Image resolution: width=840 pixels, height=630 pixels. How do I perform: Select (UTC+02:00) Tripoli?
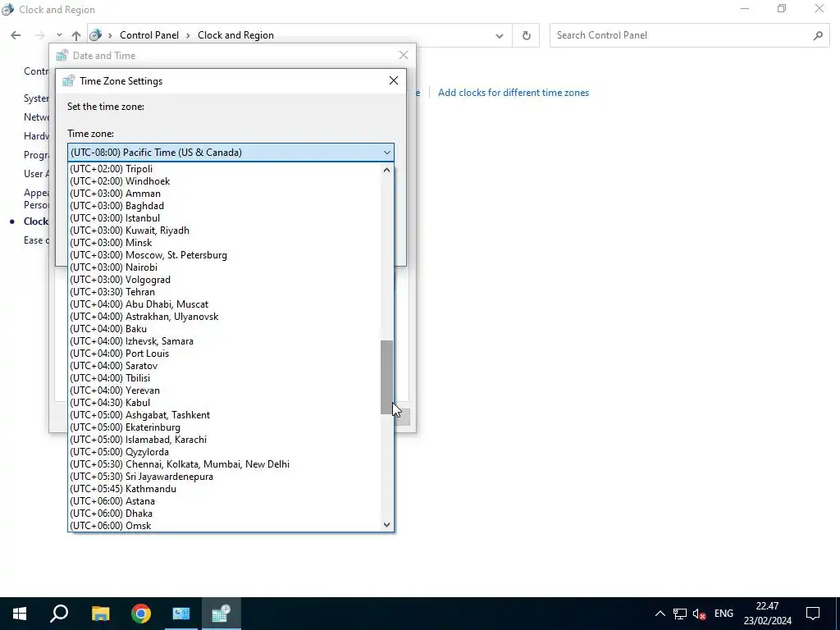[224, 169]
